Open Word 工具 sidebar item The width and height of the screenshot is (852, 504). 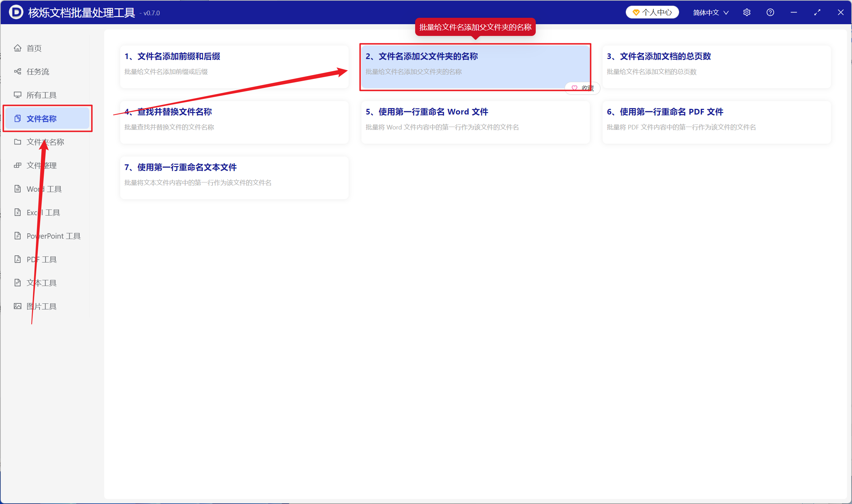(46, 189)
